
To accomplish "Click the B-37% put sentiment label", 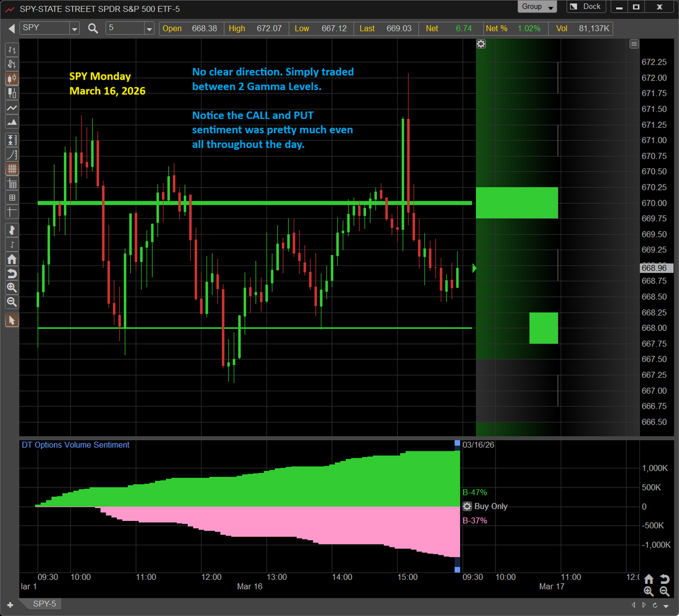I will click(x=475, y=520).
